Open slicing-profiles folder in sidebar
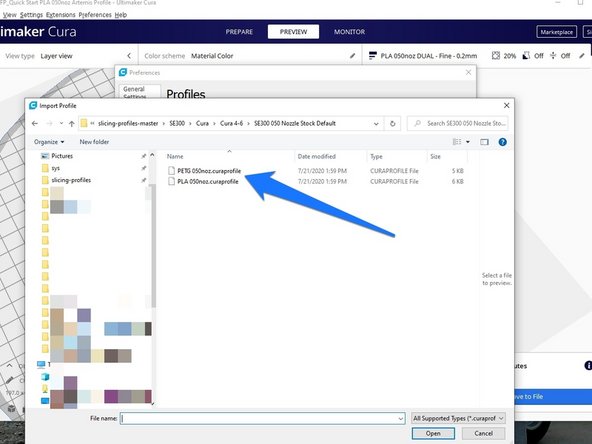 pyautogui.click(x=71, y=180)
